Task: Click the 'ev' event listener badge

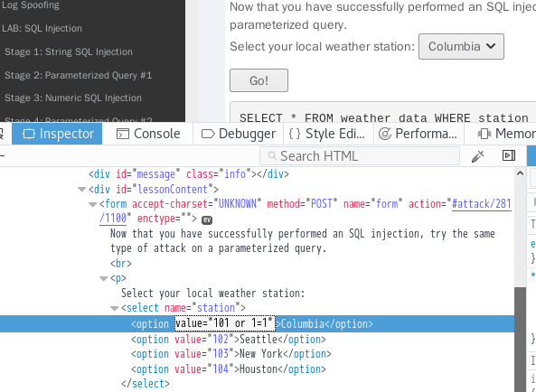Action: tap(207, 220)
